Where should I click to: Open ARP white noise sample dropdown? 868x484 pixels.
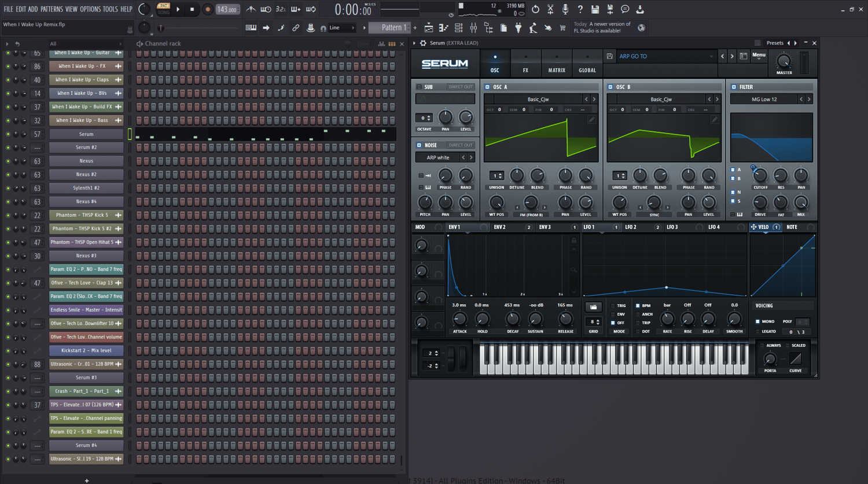tap(438, 157)
